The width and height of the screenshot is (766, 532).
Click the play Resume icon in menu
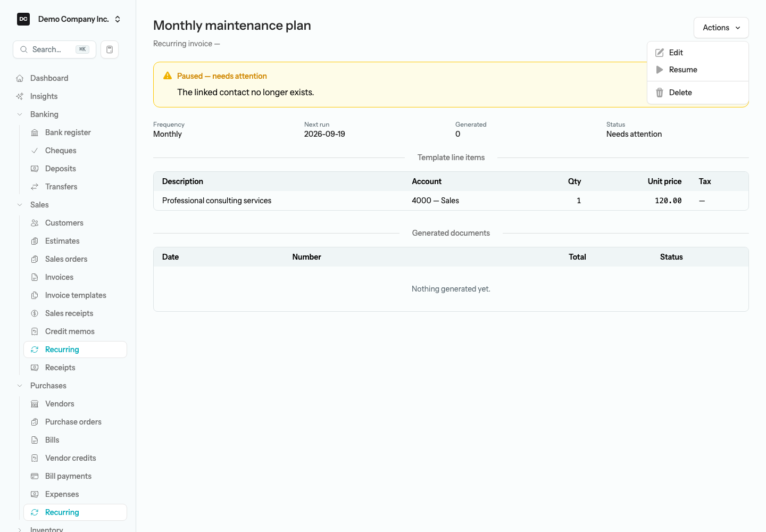(x=660, y=70)
